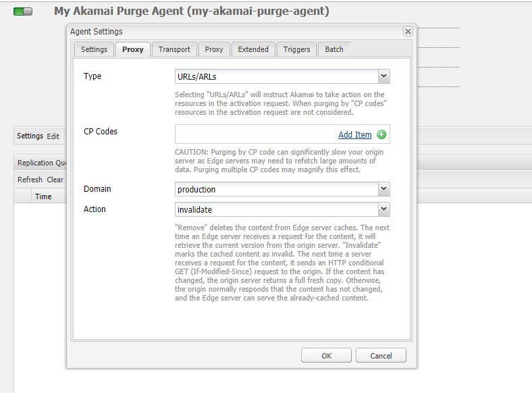This screenshot has width=532, height=393.
Task: Close the Agent Settings dialog with the X
Action: point(408,32)
